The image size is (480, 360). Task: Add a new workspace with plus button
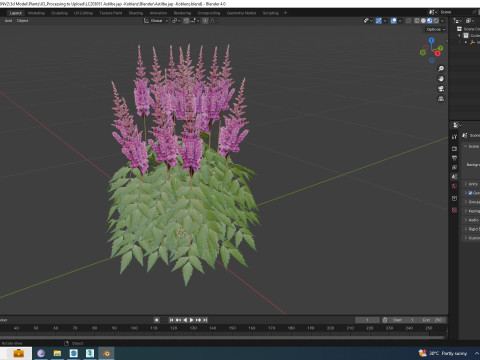coord(285,13)
